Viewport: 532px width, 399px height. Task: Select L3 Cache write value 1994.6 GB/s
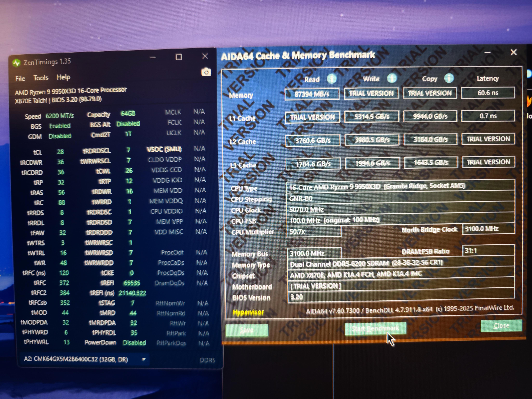point(372,163)
